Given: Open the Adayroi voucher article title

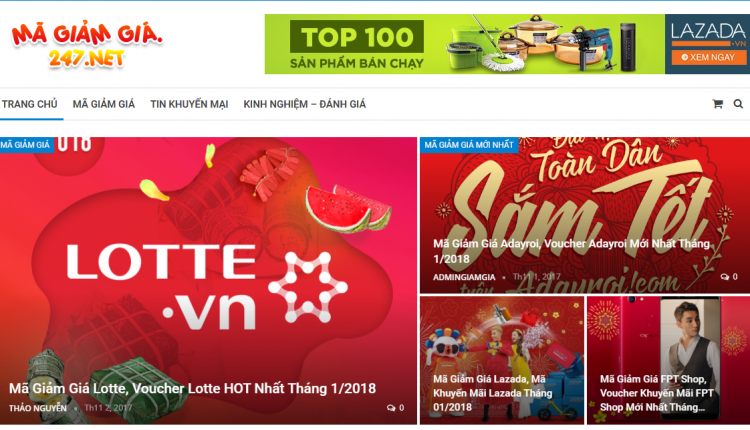Looking at the screenshot, I should point(571,251).
